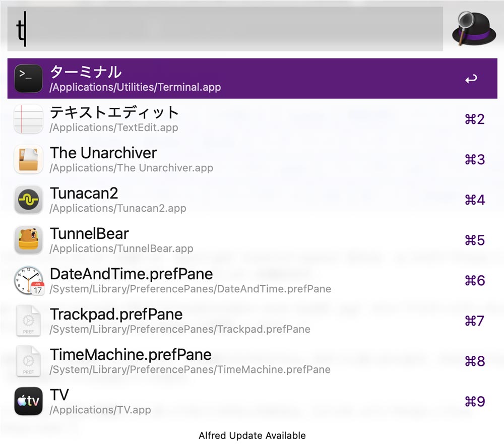The width and height of the screenshot is (504, 445).
Task: Click the ⌘5 shortcut label
Action: click(475, 240)
